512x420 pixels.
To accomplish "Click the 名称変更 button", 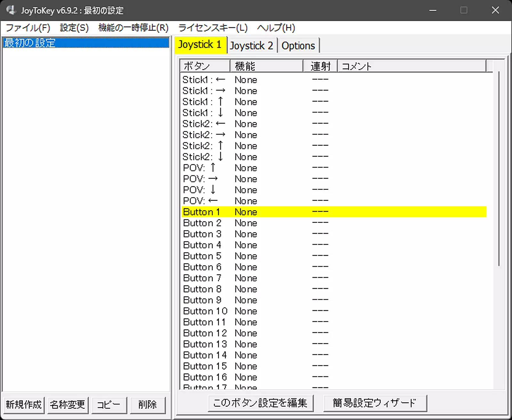I will point(68,405).
